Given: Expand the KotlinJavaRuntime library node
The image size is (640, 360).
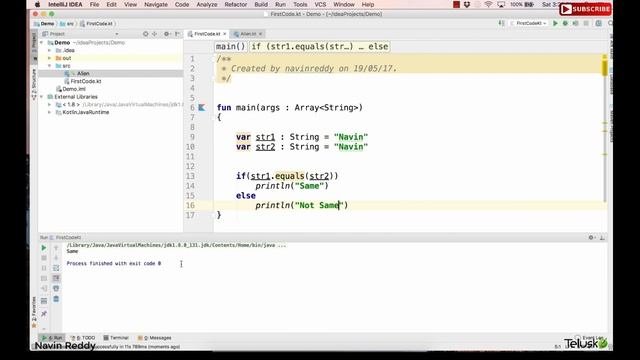Looking at the screenshot, I should click(50, 112).
